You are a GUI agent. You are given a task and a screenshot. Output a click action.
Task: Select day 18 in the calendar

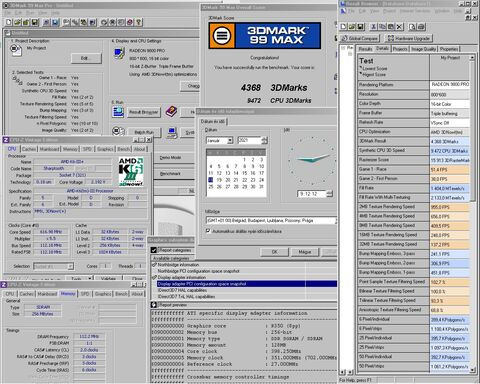click(210, 180)
